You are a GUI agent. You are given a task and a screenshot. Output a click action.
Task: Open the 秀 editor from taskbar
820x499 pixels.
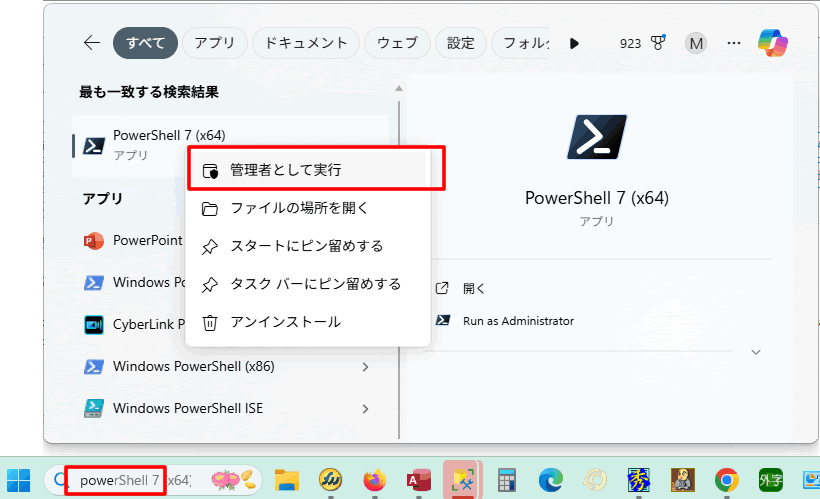[639, 480]
